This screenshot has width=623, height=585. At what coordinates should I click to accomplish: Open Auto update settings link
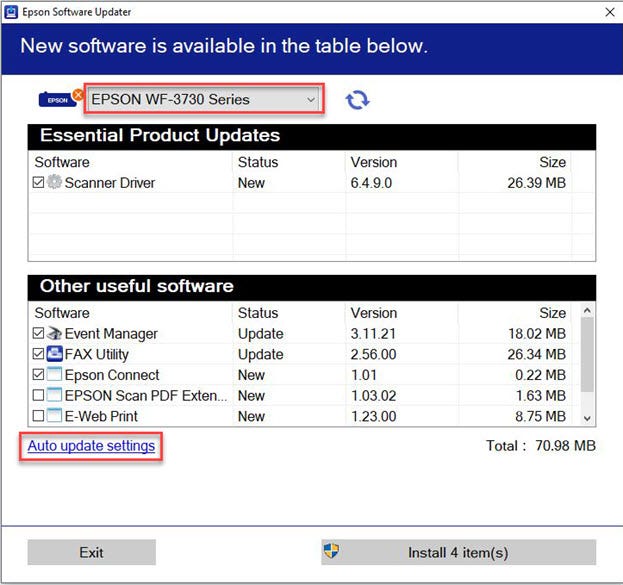(x=91, y=446)
